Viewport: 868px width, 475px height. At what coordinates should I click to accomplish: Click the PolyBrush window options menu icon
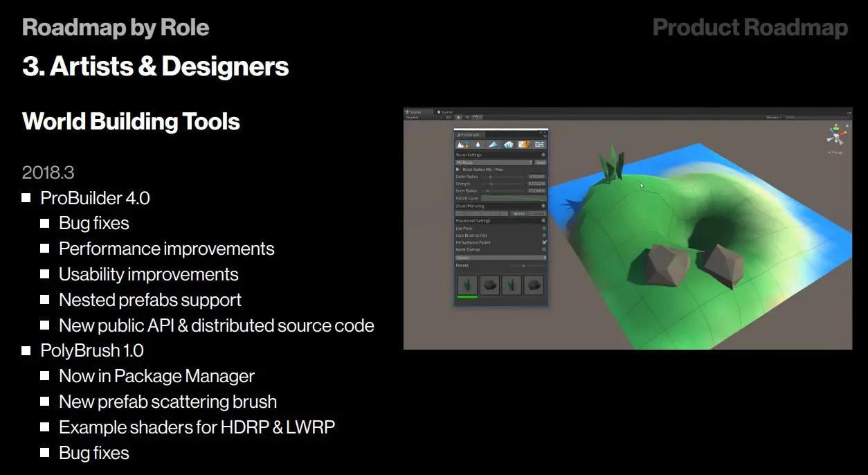tap(545, 136)
